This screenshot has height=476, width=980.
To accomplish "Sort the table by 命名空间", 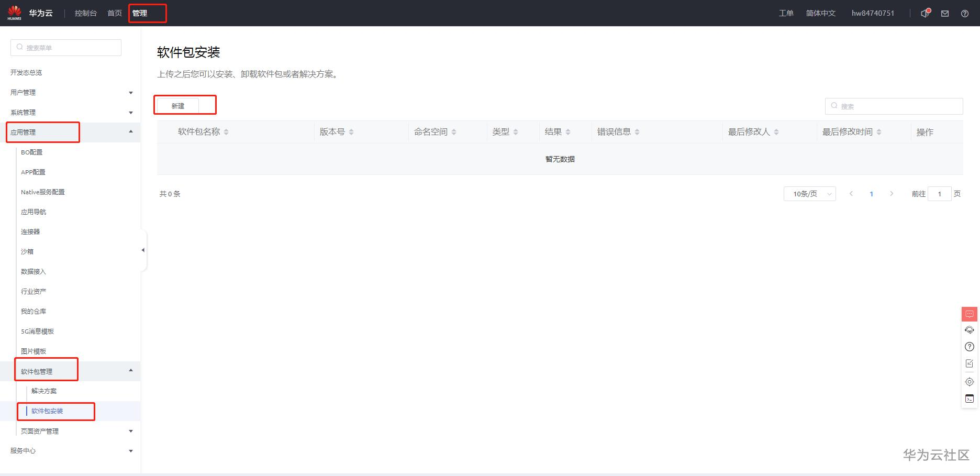I will [454, 132].
